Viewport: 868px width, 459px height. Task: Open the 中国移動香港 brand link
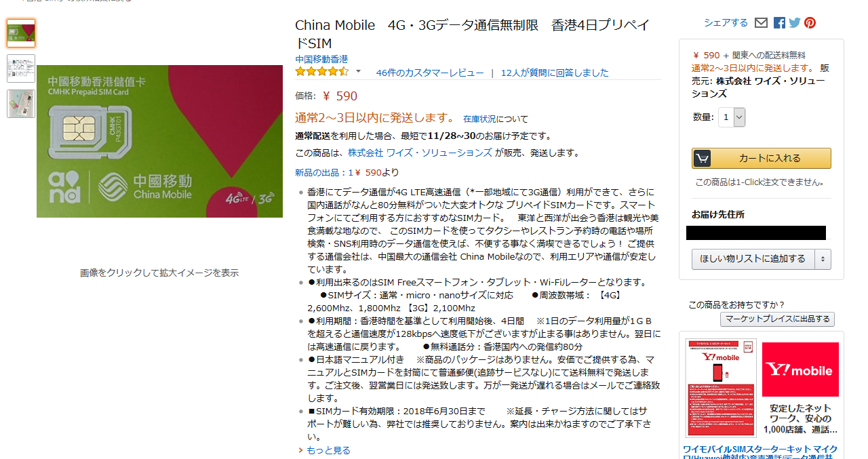point(321,59)
